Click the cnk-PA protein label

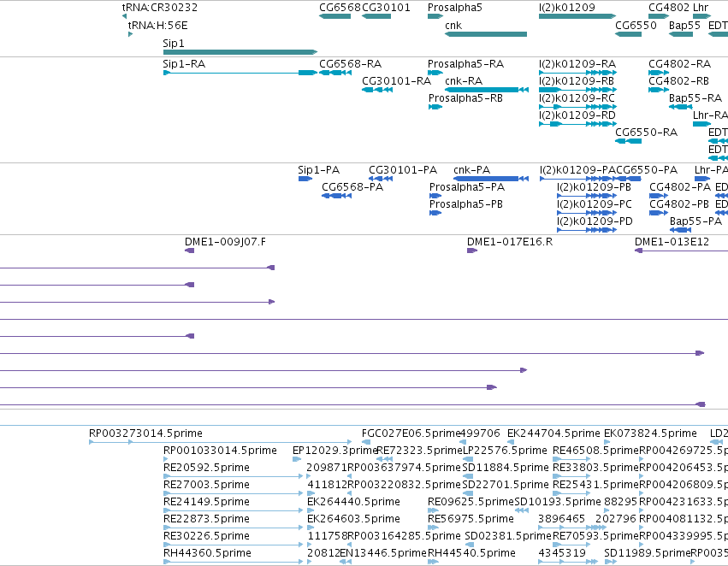click(x=471, y=170)
